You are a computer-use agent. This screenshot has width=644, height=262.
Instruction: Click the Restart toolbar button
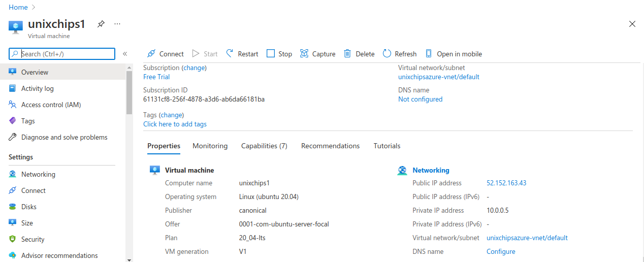point(242,54)
